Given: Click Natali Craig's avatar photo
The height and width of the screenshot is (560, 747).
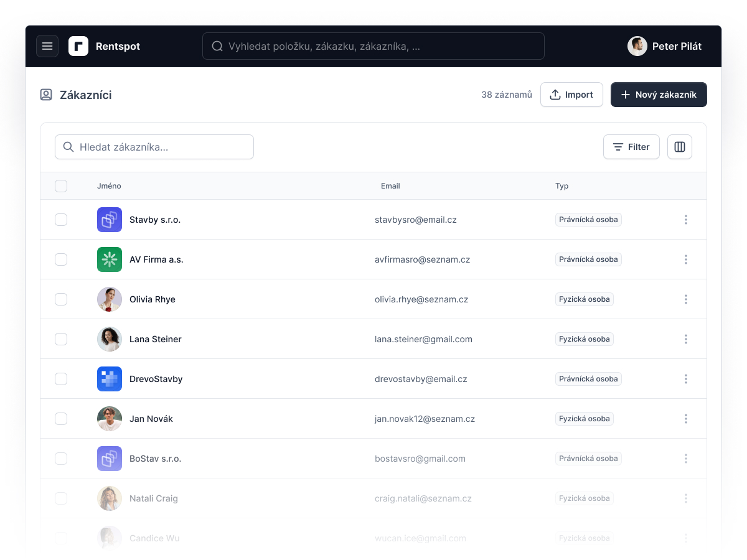Looking at the screenshot, I should (110, 498).
